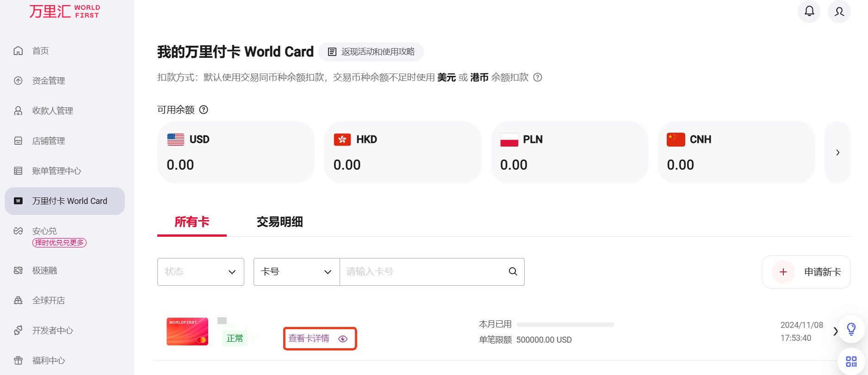Select the CNH balance card

736,153
